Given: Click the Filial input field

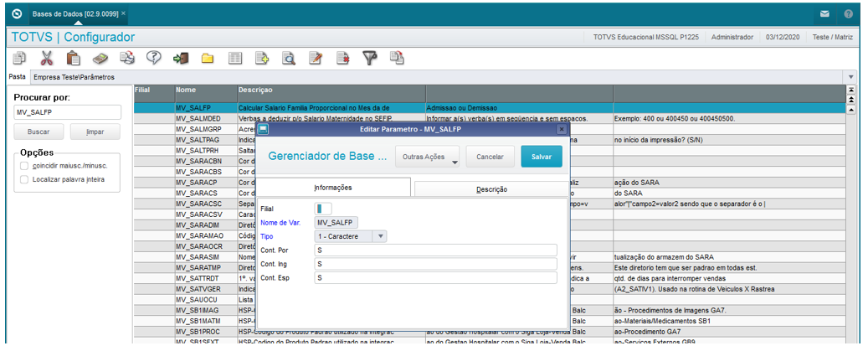Looking at the screenshot, I should pyautogui.click(x=323, y=209).
